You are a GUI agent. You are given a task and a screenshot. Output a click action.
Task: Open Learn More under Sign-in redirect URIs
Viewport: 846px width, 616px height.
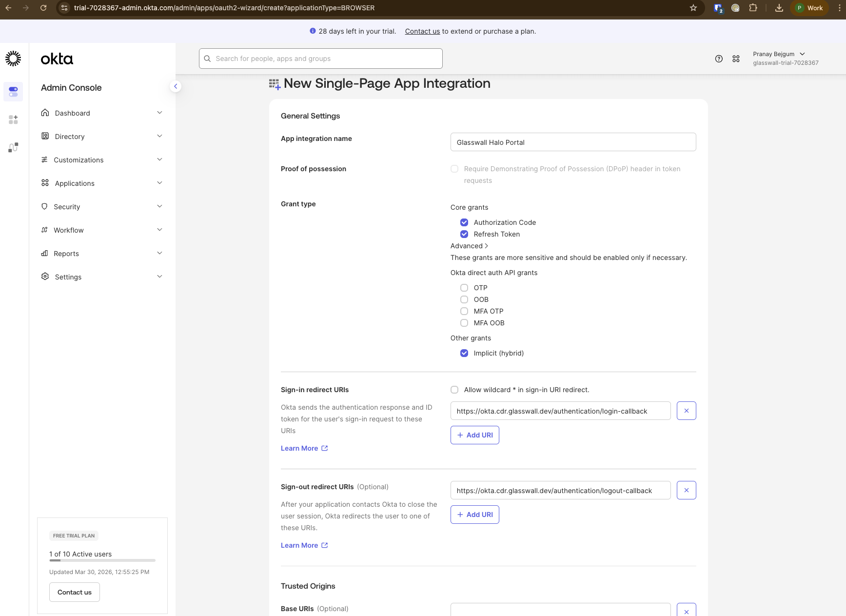point(304,448)
